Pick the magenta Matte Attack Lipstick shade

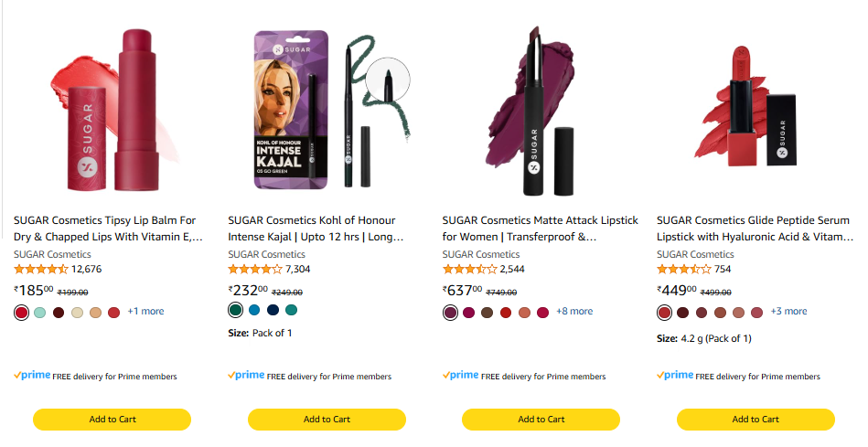click(468, 313)
